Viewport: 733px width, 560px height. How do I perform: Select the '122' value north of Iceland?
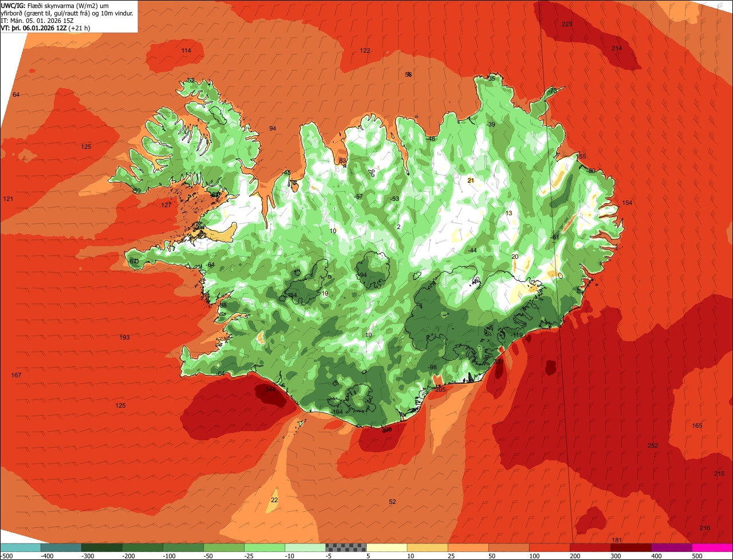point(365,50)
